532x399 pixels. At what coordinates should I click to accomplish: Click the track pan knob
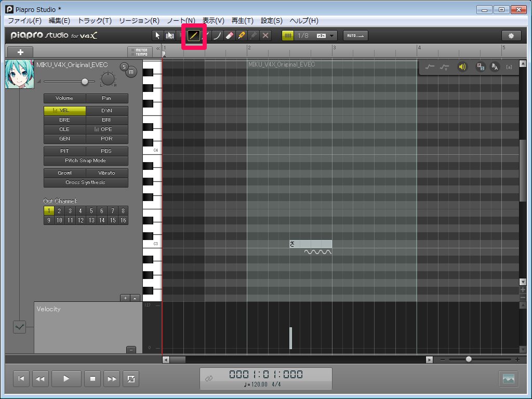point(108,79)
